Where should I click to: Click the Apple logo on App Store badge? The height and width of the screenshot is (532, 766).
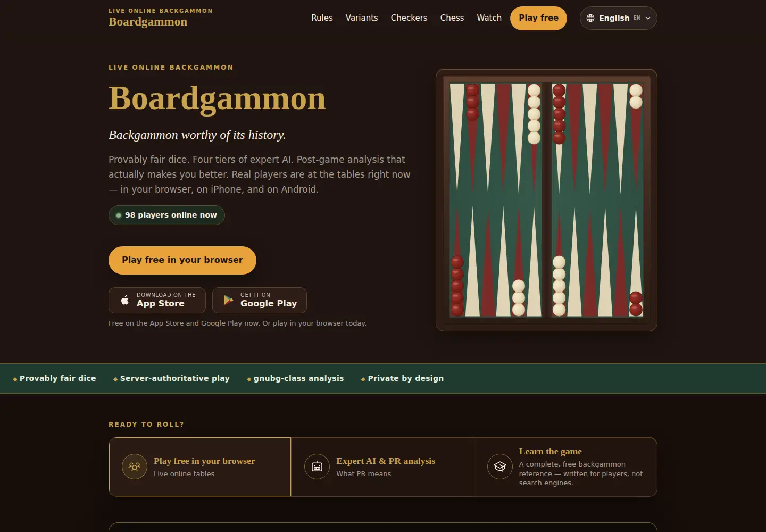click(125, 300)
